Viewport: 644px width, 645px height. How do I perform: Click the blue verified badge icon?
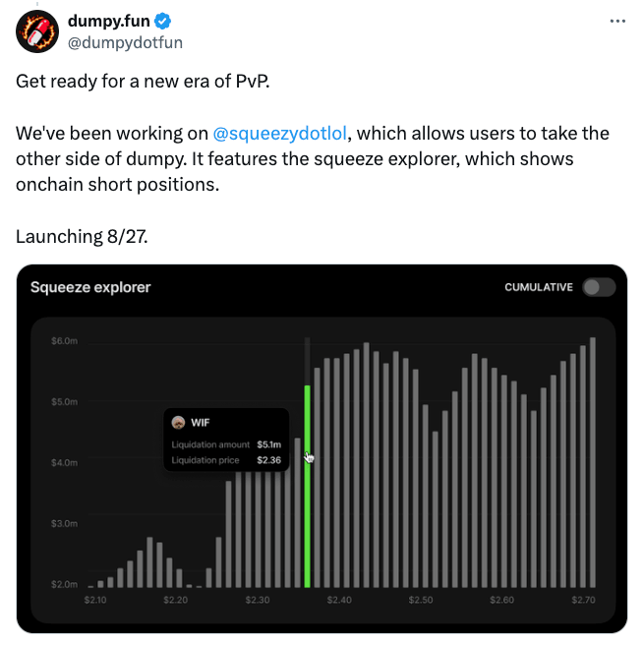point(162,22)
